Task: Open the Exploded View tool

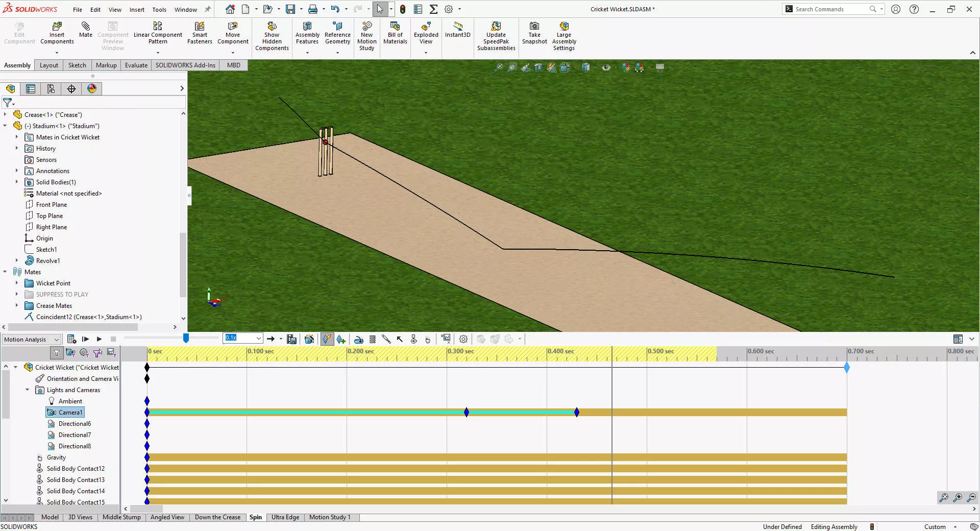Action: tap(425, 32)
